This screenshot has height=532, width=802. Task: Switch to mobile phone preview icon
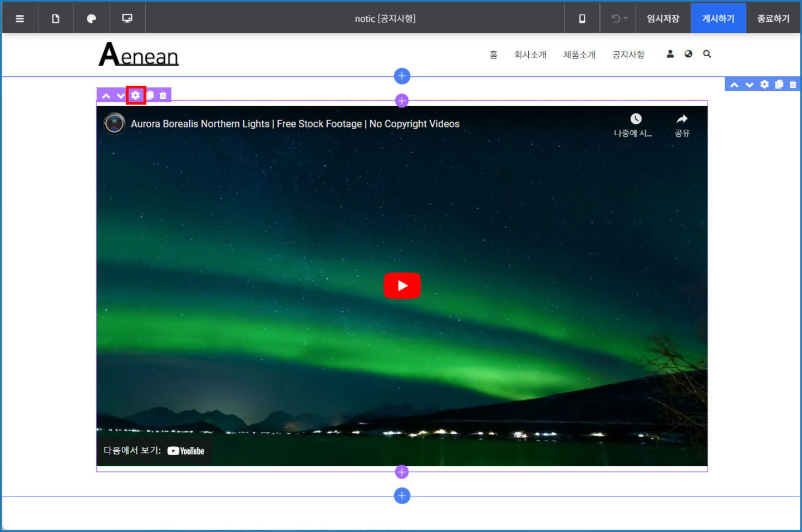(582, 18)
